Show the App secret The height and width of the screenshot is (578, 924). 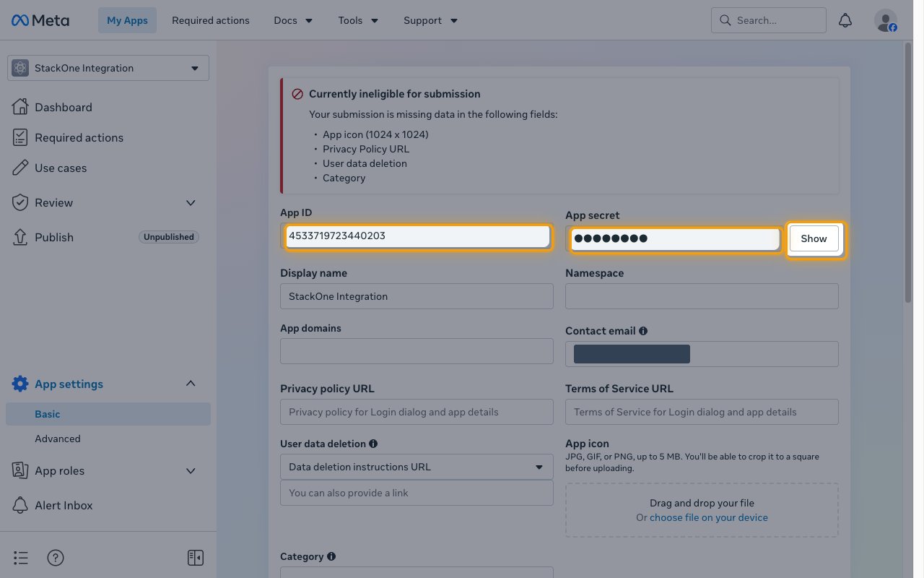pyautogui.click(x=814, y=238)
